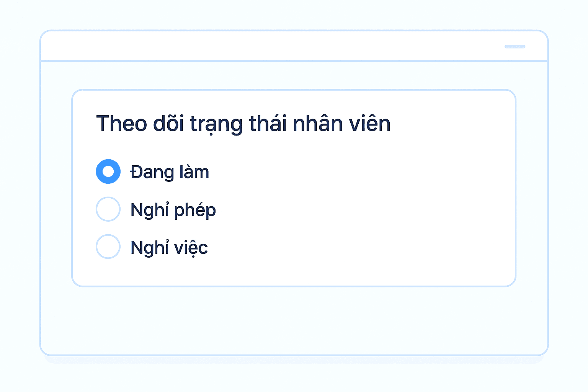The width and height of the screenshot is (588, 392).
Task: Click the small bar in window's top-right corner
Action: coord(514,47)
